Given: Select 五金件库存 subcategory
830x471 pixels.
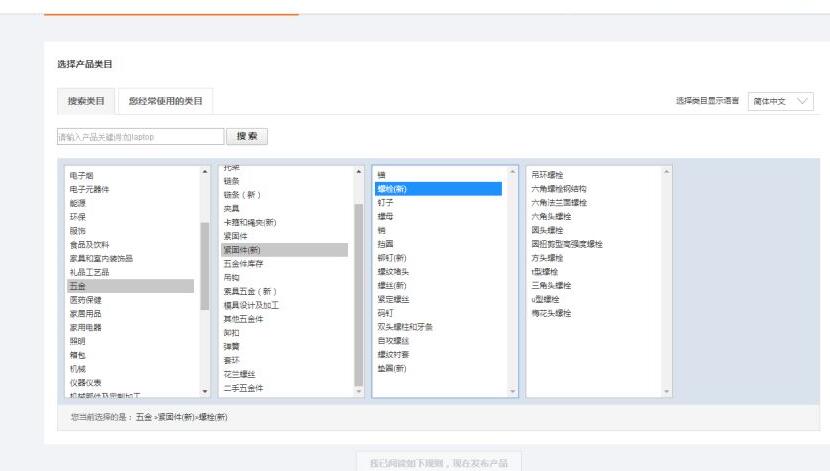Looking at the screenshot, I should point(243,263).
